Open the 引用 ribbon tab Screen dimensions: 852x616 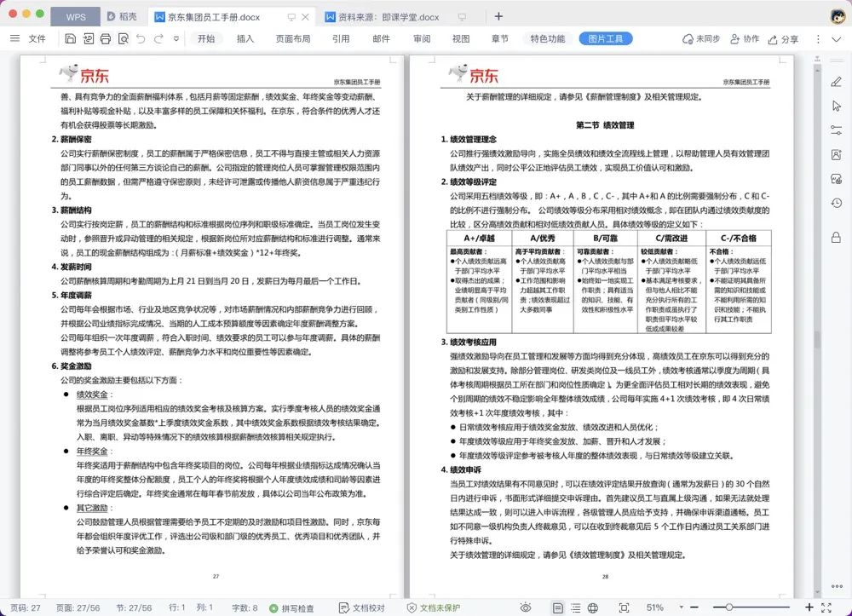pyautogui.click(x=341, y=38)
